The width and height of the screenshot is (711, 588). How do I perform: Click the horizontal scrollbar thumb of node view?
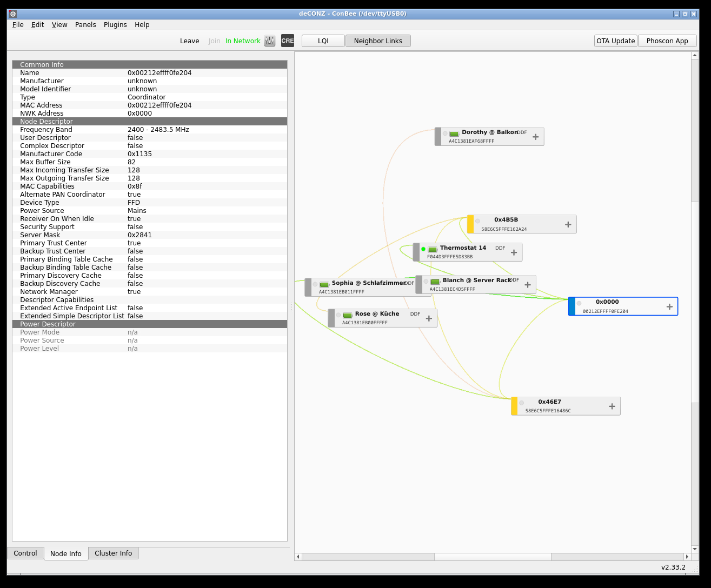pyautogui.click(x=493, y=557)
